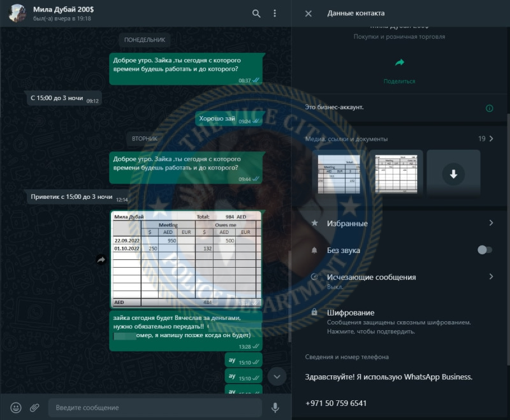This screenshot has height=420, width=510.
Task: Click the emoji smiley icon
Action: [x=16, y=407]
